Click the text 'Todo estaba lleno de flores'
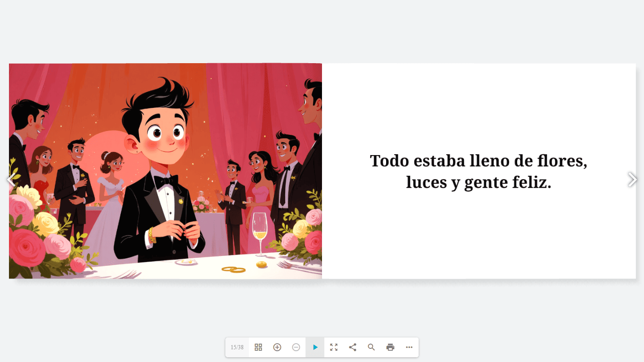Viewport: 644px width, 362px height. click(x=479, y=161)
